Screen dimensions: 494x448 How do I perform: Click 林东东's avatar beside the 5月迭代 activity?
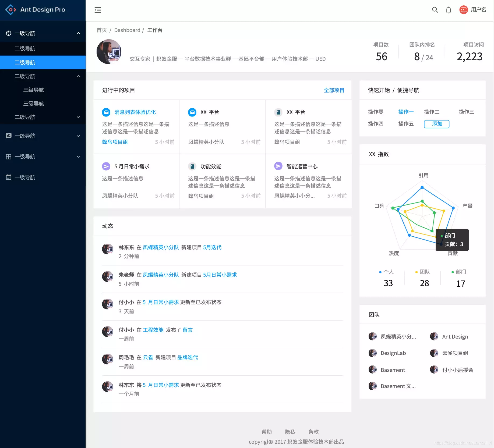(x=108, y=249)
